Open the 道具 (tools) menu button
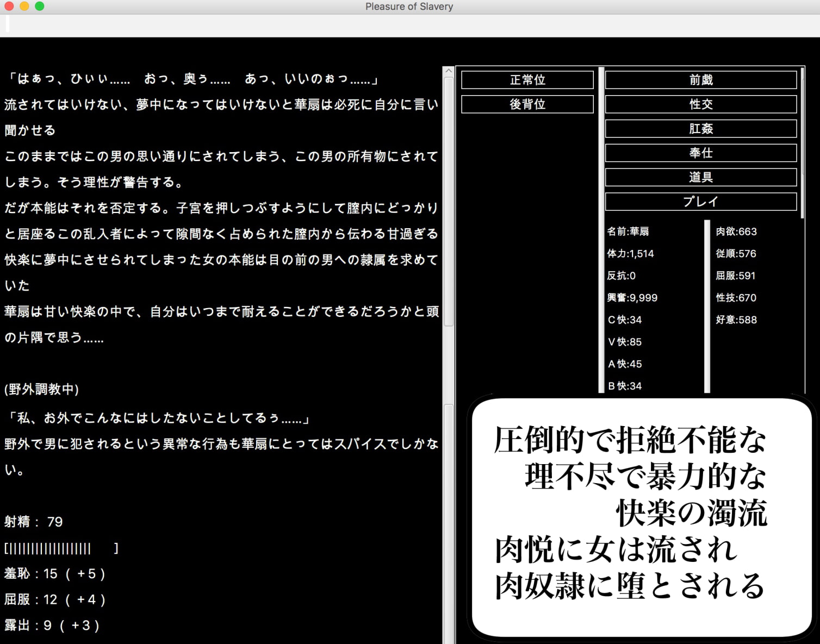820x644 pixels. tap(701, 177)
